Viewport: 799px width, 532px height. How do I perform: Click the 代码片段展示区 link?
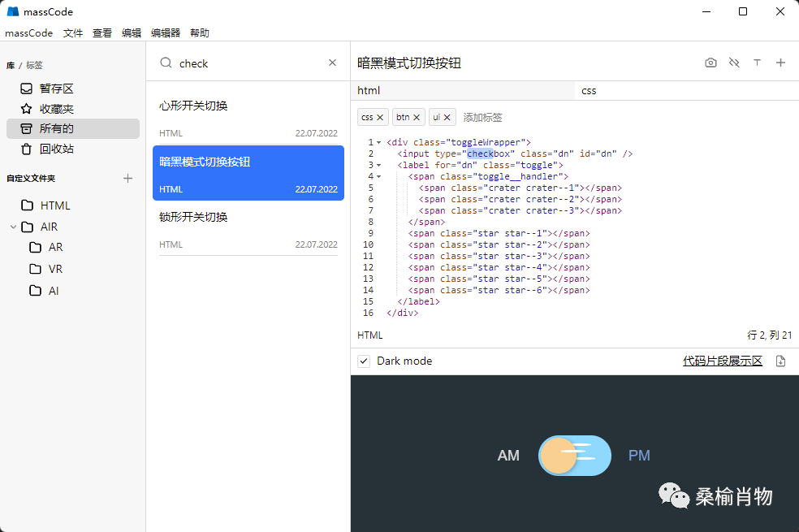722,361
